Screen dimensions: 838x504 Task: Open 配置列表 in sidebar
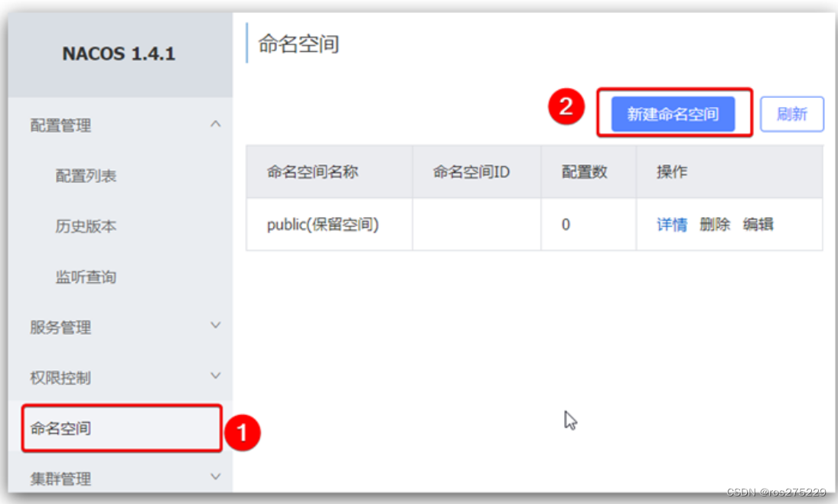tap(86, 176)
